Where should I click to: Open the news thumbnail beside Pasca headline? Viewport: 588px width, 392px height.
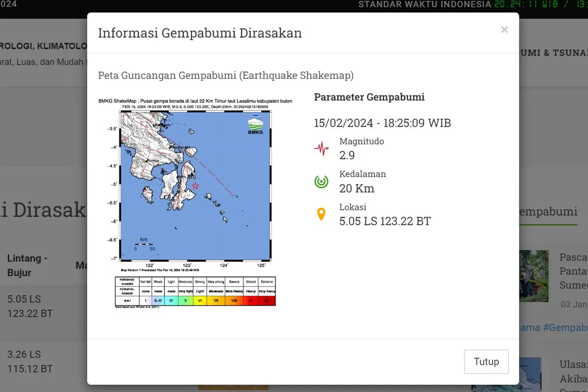pyautogui.click(x=534, y=276)
